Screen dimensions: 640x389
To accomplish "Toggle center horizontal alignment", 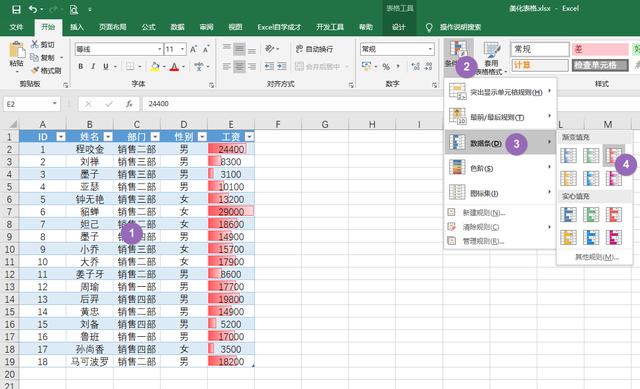I will (240, 66).
